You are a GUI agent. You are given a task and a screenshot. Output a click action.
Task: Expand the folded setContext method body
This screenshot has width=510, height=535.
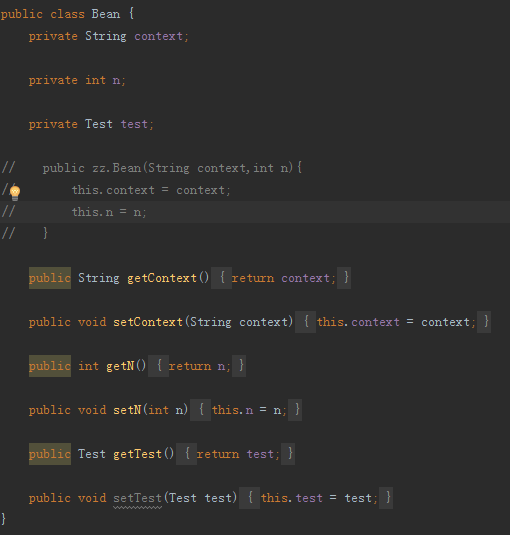coord(305,322)
